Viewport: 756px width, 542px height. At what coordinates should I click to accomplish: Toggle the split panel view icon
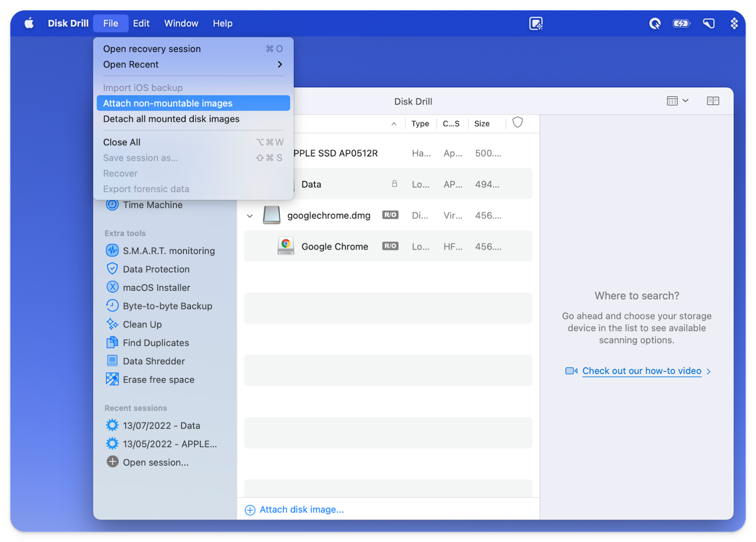(x=713, y=101)
